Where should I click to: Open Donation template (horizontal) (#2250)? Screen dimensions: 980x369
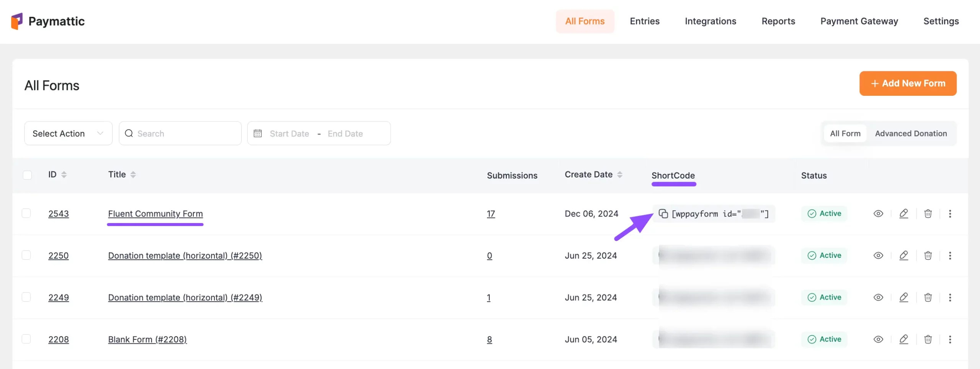coord(185,256)
